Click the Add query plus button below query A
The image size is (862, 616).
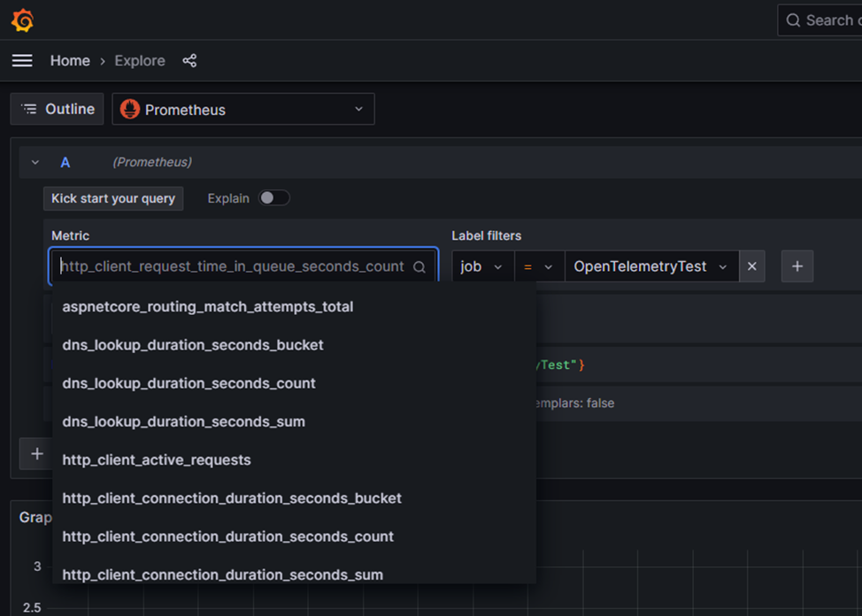point(37,454)
